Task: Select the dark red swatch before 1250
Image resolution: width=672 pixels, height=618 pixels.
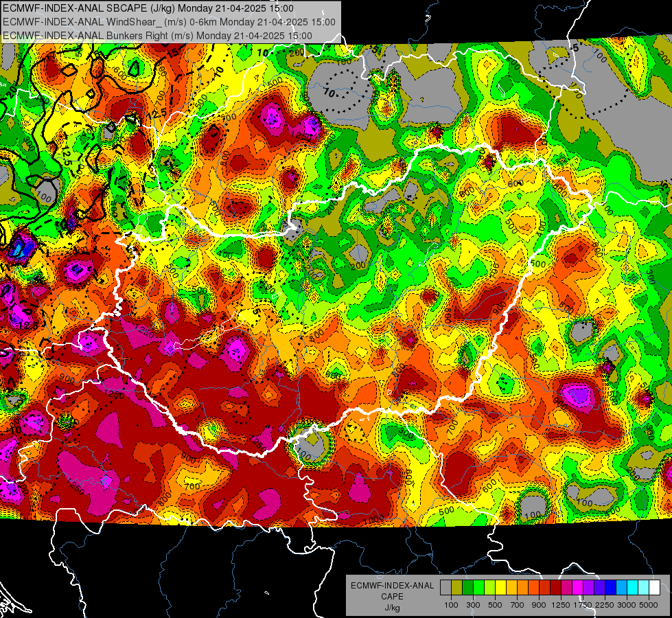Action: (x=555, y=587)
